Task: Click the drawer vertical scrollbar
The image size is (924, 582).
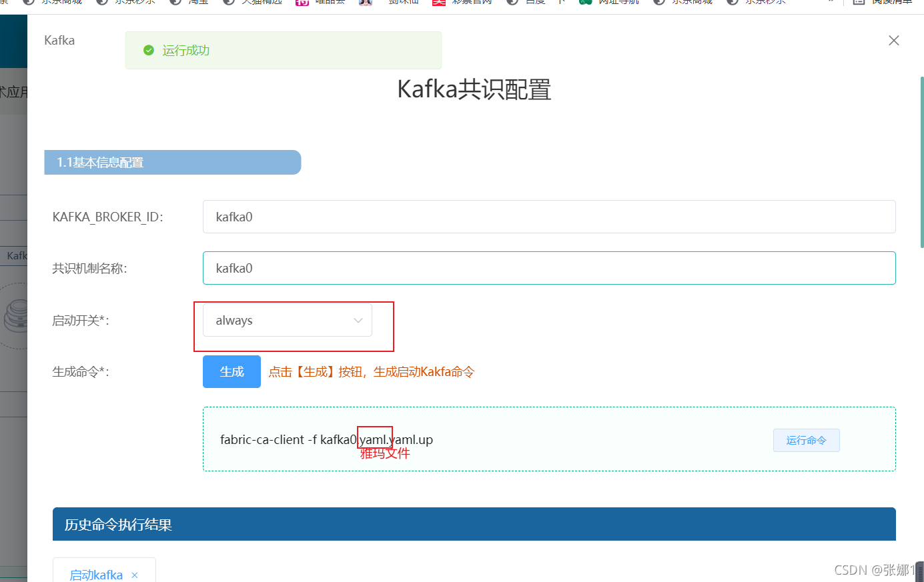Action: [922, 162]
